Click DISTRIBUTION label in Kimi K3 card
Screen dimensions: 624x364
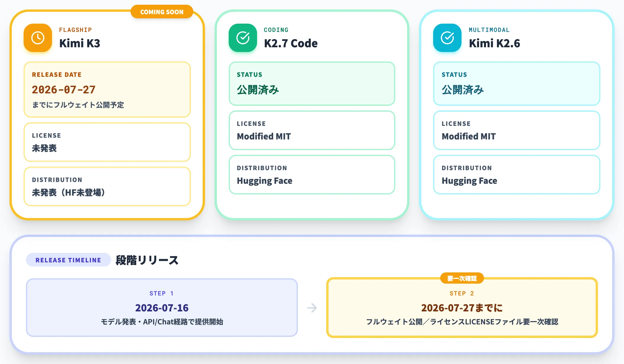57,180
